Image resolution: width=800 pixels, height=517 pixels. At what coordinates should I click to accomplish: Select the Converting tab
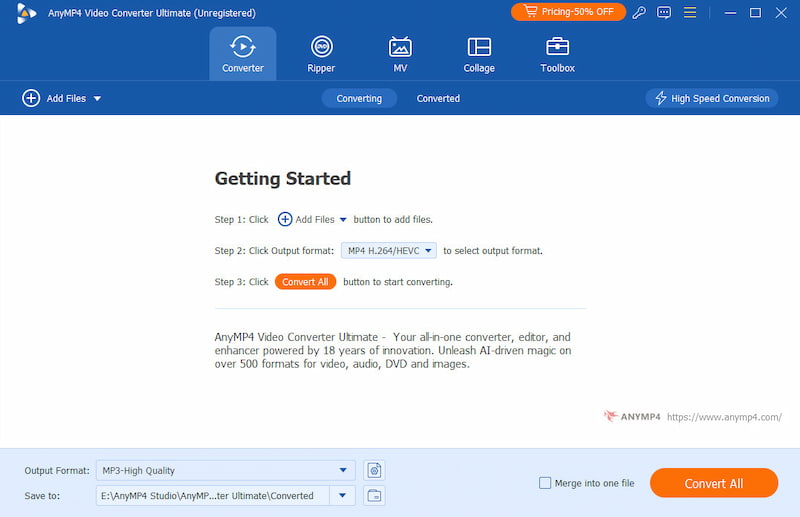tap(359, 98)
